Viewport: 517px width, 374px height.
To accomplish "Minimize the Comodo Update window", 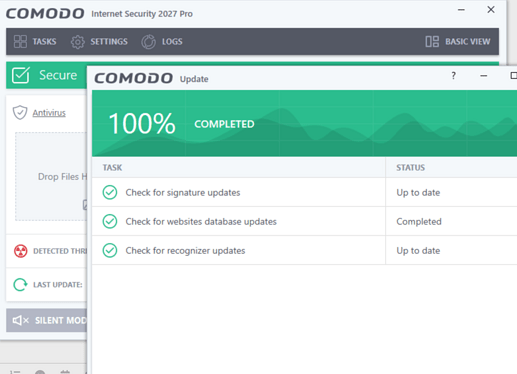I will click(x=484, y=76).
